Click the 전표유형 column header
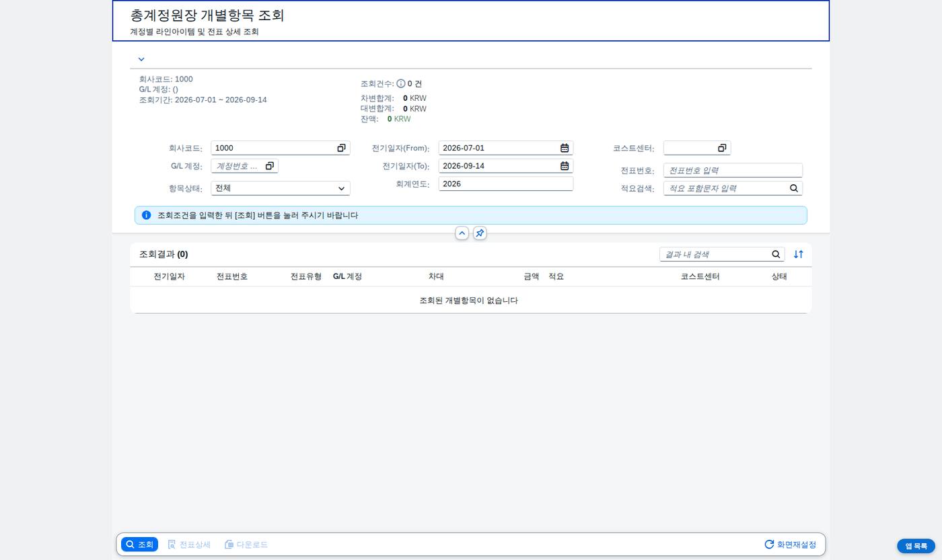The width and height of the screenshot is (942, 560). coord(306,276)
